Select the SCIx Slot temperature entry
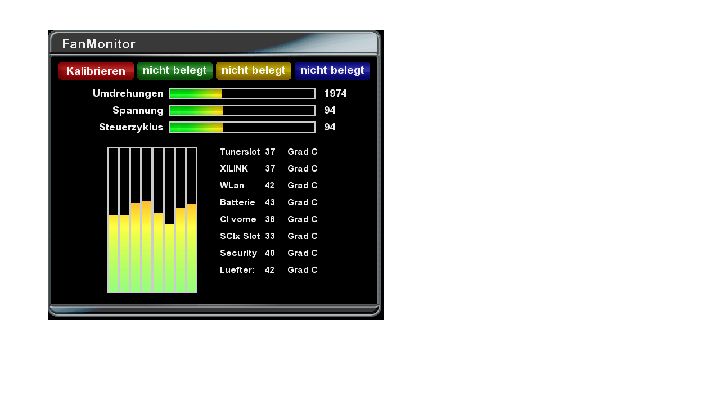 tap(268, 236)
